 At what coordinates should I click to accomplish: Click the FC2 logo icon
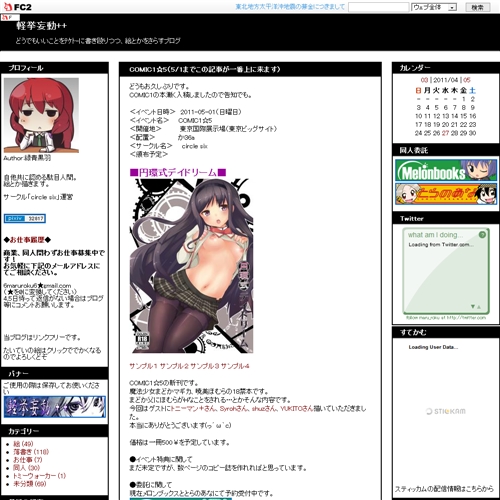tap(17, 7)
